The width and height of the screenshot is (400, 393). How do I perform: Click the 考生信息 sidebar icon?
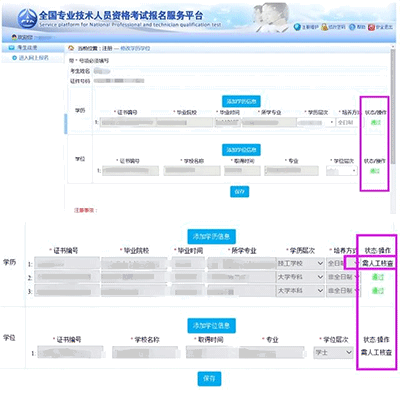coord(12,48)
